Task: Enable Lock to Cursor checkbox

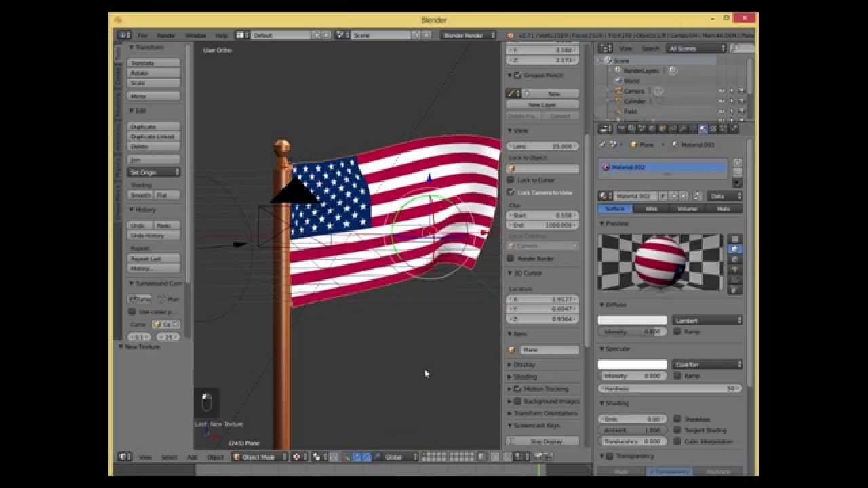Action: pos(511,180)
